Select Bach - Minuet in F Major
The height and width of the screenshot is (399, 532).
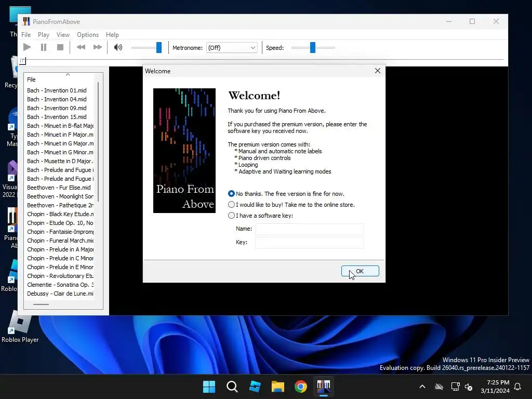coord(60,135)
